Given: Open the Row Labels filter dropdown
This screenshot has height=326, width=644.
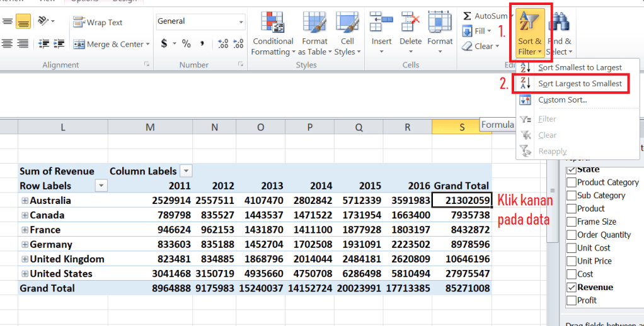Looking at the screenshot, I should click(x=101, y=186).
